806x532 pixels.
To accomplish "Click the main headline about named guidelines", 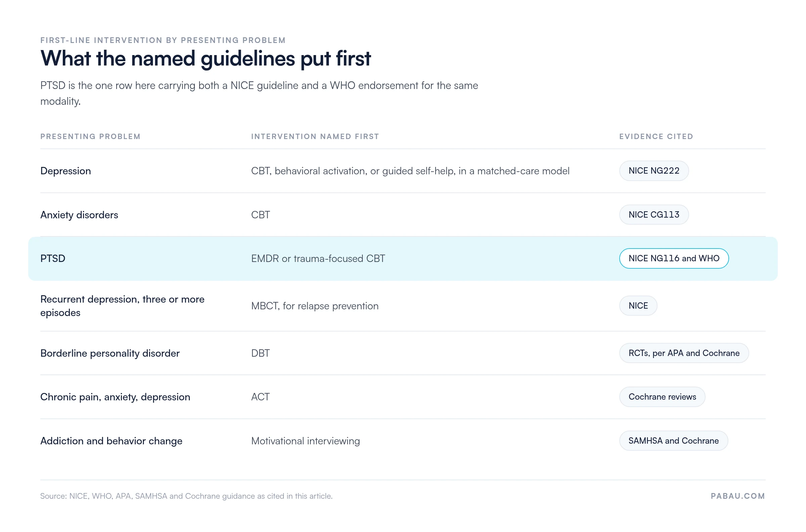I will (x=206, y=58).
